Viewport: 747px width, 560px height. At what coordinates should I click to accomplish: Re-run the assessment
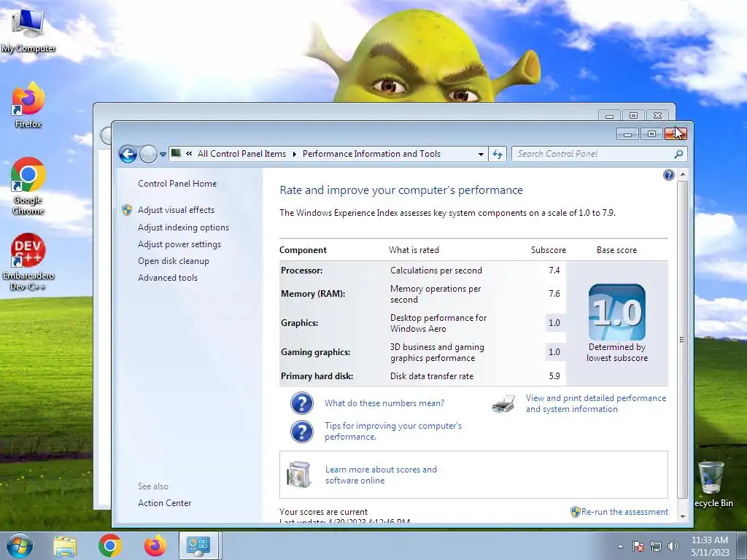coord(624,512)
